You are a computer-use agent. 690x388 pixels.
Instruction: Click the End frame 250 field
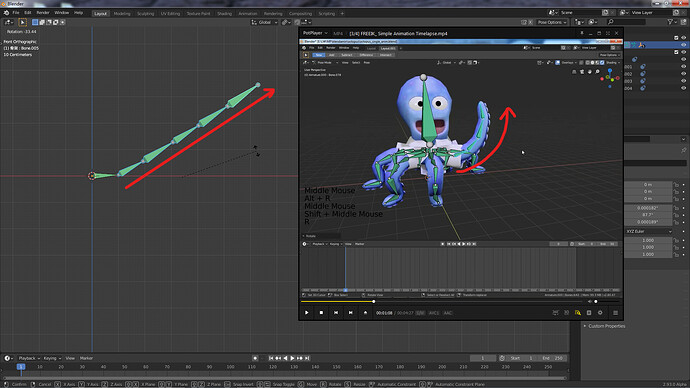(x=553, y=358)
